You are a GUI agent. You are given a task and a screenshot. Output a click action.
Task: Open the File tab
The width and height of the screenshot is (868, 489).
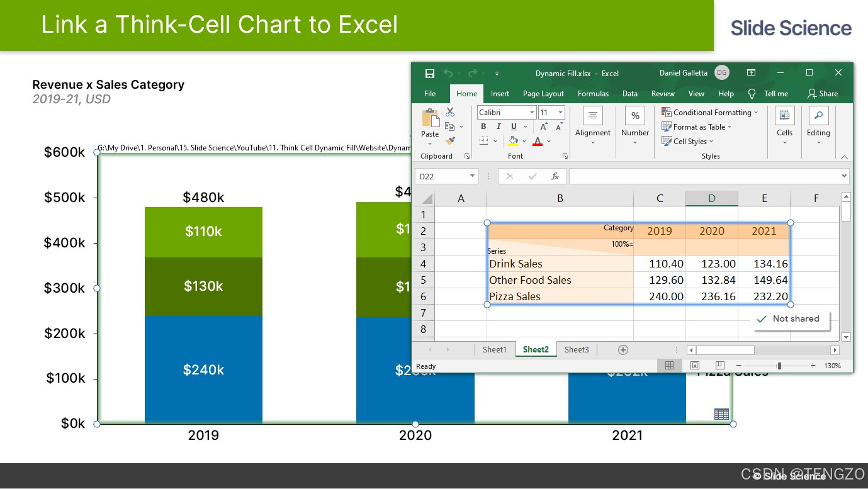[x=430, y=94]
